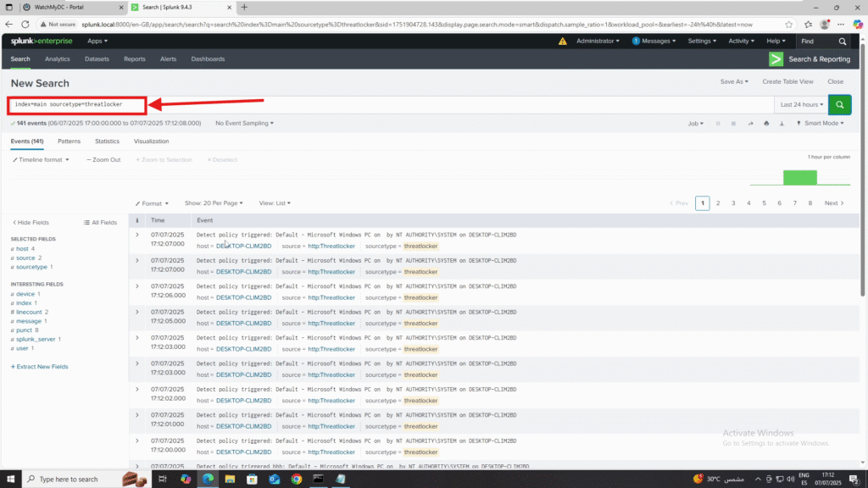Open the Activity dropdown menu
The height and width of the screenshot is (488, 868).
pos(741,41)
